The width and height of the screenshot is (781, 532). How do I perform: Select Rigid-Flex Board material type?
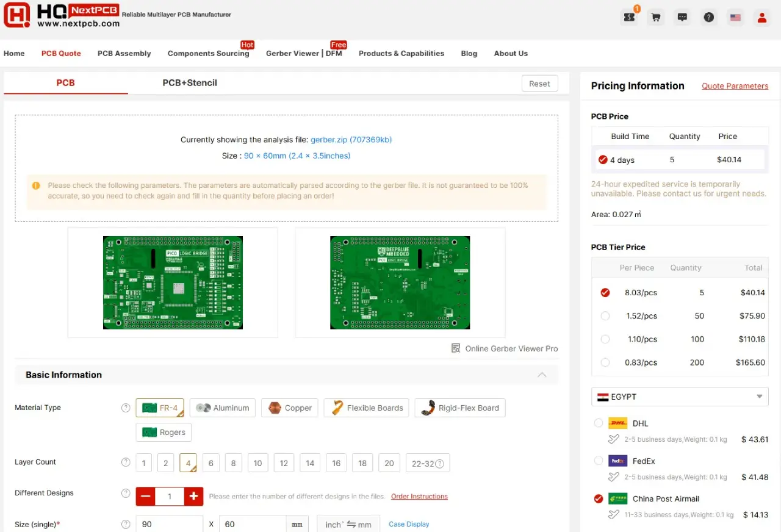(460, 408)
